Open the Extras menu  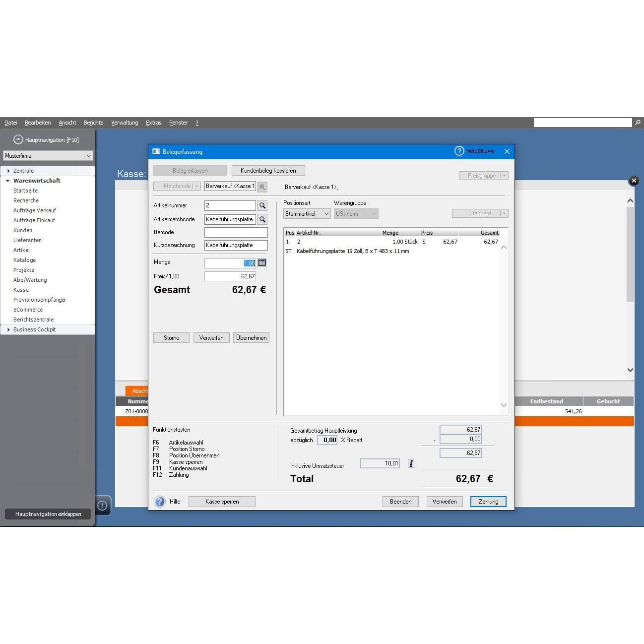click(x=153, y=123)
